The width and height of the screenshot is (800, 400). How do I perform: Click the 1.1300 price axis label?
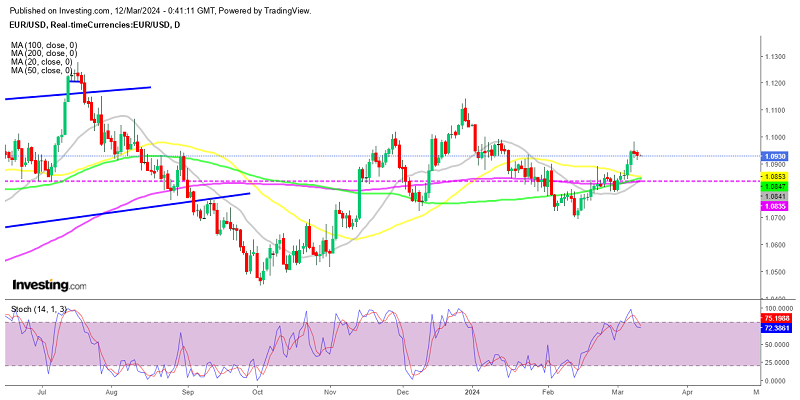pyautogui.click(x=773, y=57)
